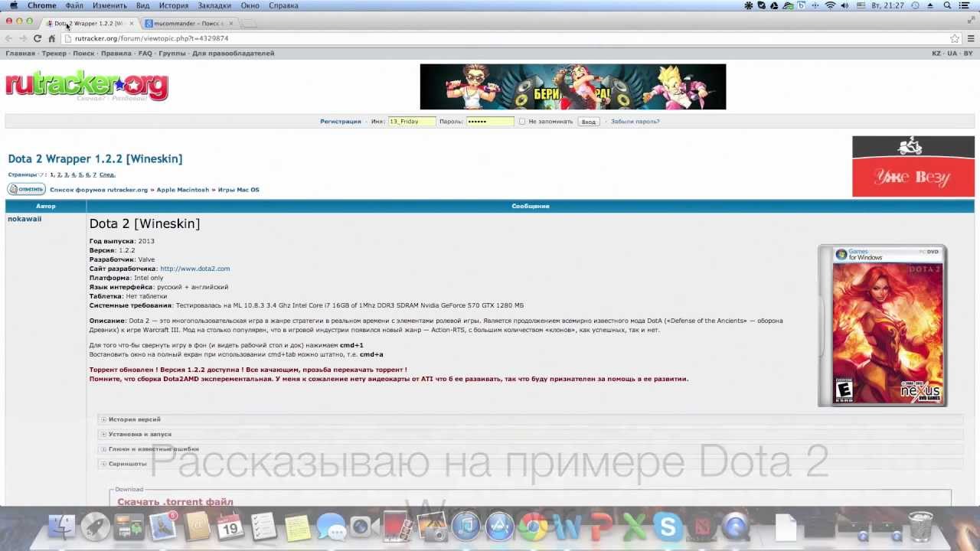Click the 'Пароль' password field
This screenshot has width=980, height=551.
point(490,122)
